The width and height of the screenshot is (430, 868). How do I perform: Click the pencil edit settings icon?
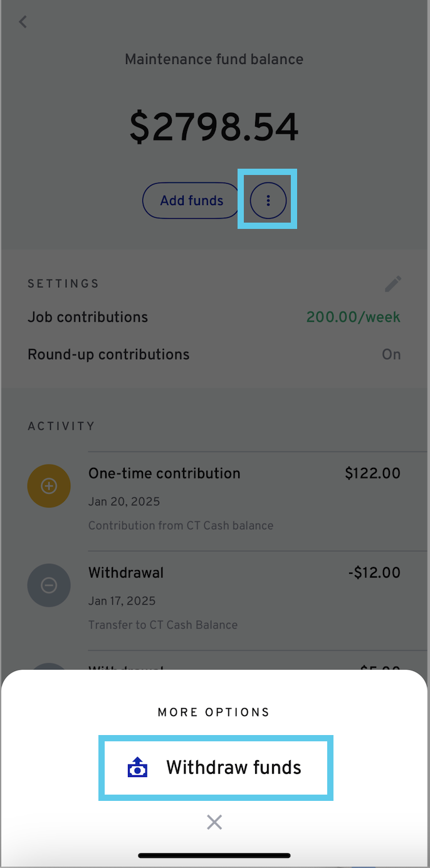tap(393, 284)
